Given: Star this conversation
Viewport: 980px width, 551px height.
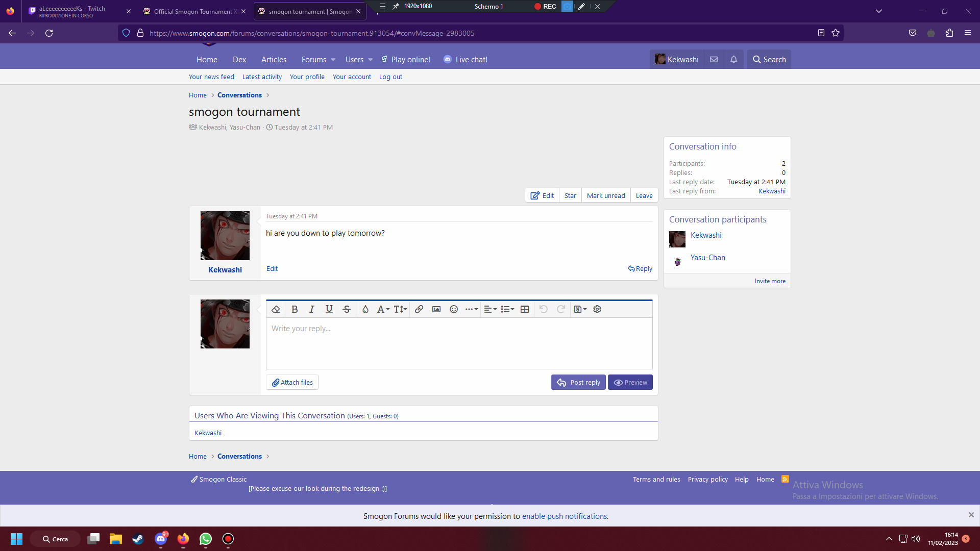Looking at the screenshot, I should 570,195.
